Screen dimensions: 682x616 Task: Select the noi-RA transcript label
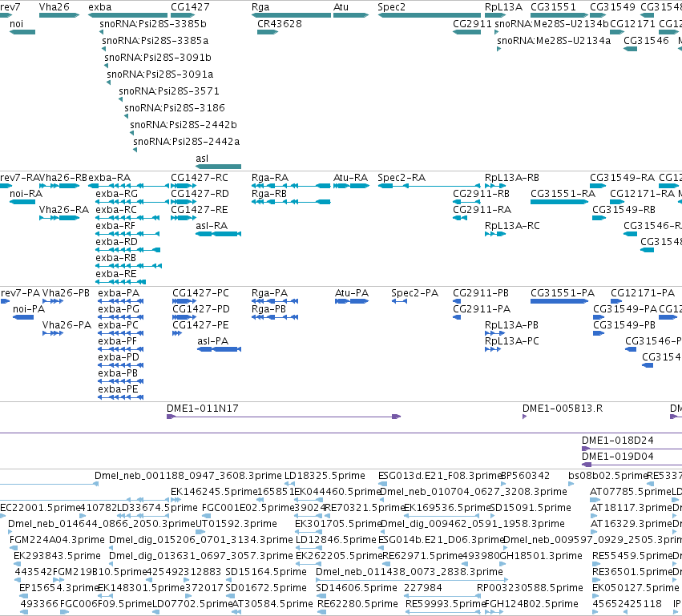pyautogui.click(x=26, y=194)
